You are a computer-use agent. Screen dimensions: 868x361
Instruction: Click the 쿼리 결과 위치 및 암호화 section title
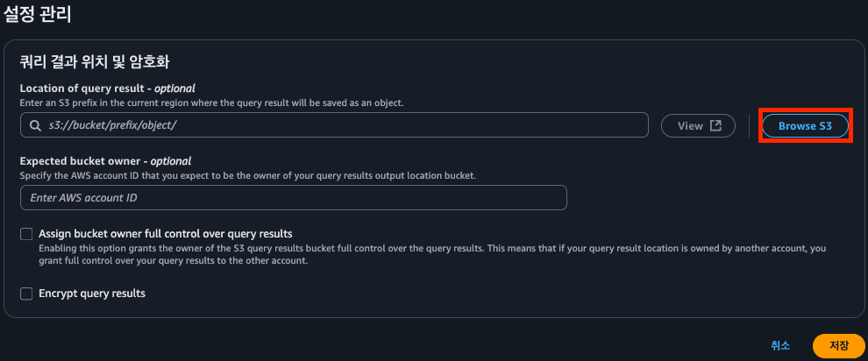pos(94,61)
